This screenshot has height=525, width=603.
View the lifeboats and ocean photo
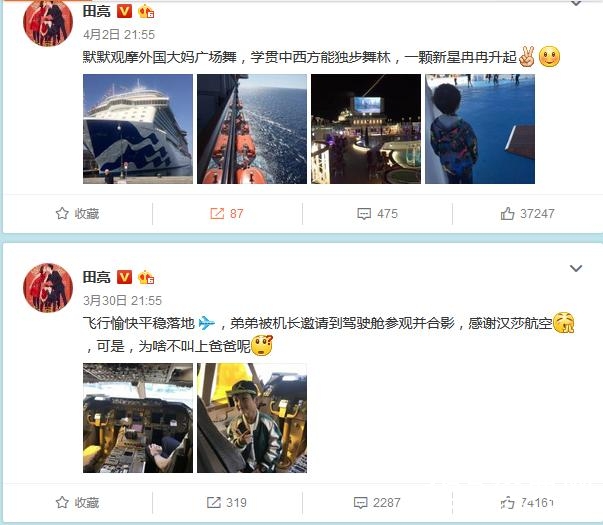252,129
